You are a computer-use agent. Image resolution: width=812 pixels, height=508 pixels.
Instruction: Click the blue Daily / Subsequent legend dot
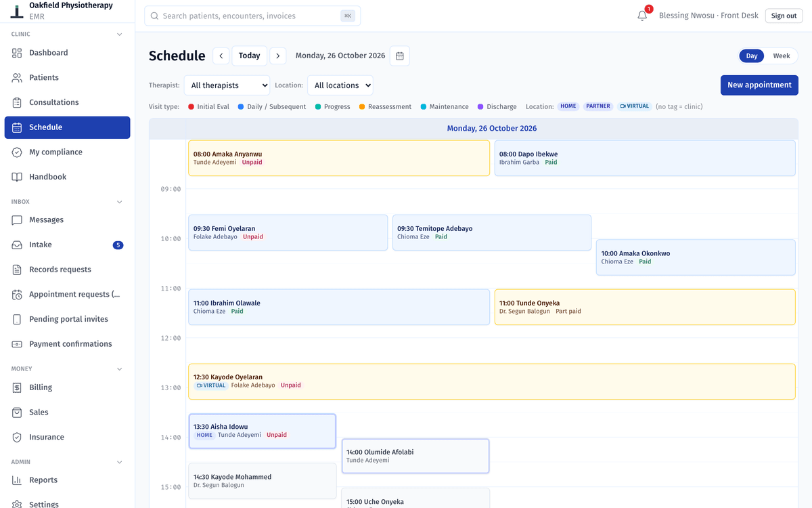click(x=241, y=107)
